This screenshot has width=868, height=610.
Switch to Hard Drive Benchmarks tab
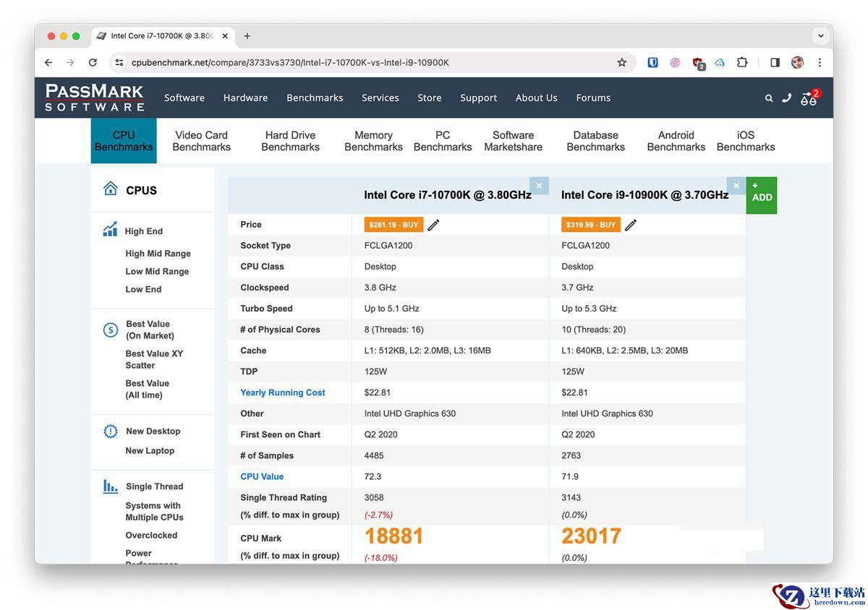[x=290, y=141]
